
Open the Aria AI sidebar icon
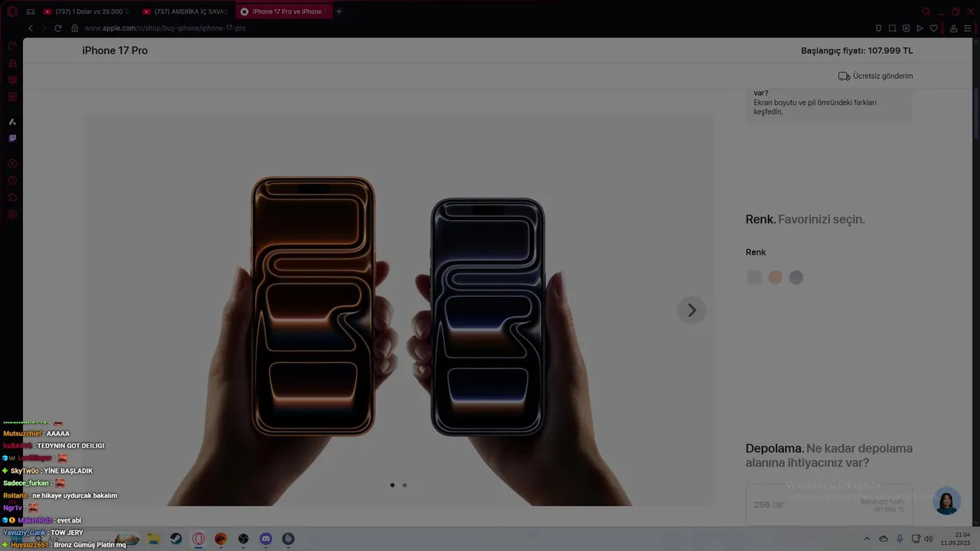pyautogui.click(x=12, y=122)
